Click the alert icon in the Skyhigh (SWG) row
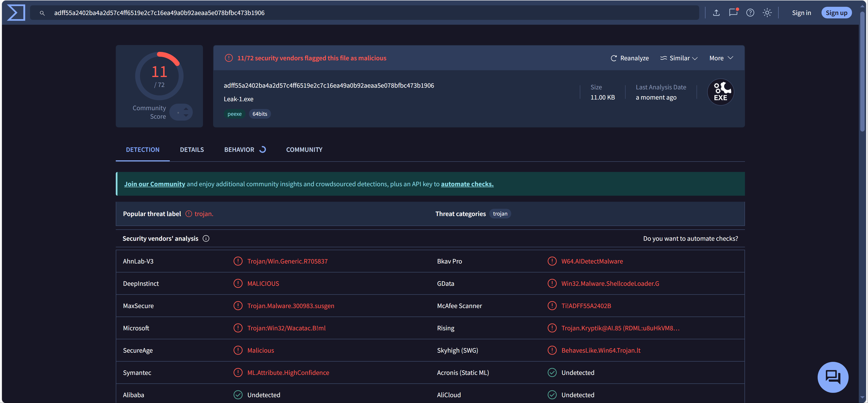 click(x=552, y=350)
